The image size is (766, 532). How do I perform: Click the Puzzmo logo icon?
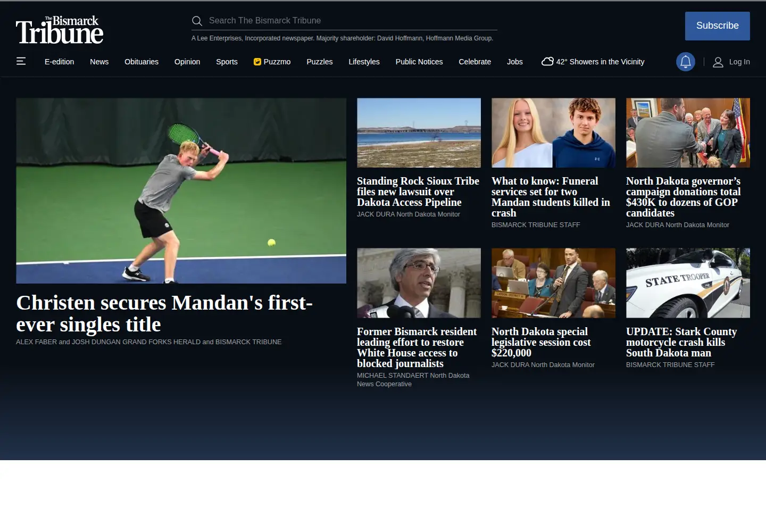257,62
